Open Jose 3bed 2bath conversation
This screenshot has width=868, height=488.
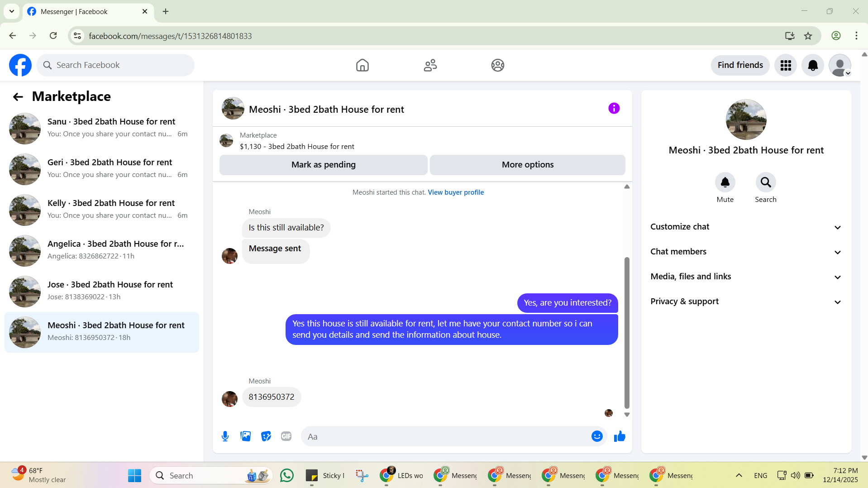[x=102, y=291]
